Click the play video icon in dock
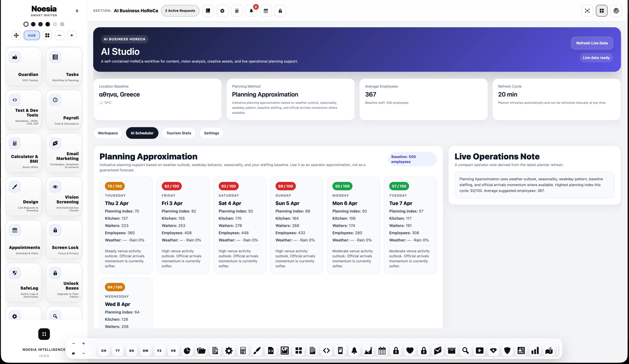 [479, 350]
